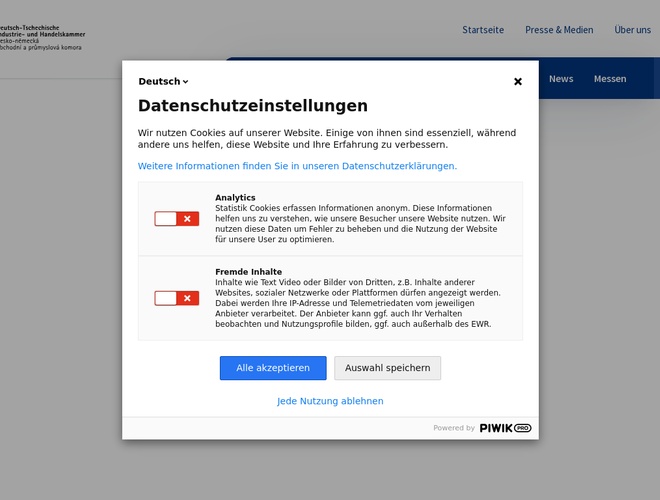Open the Datenschutzerklärungen information link

click(x=297, y=166)
